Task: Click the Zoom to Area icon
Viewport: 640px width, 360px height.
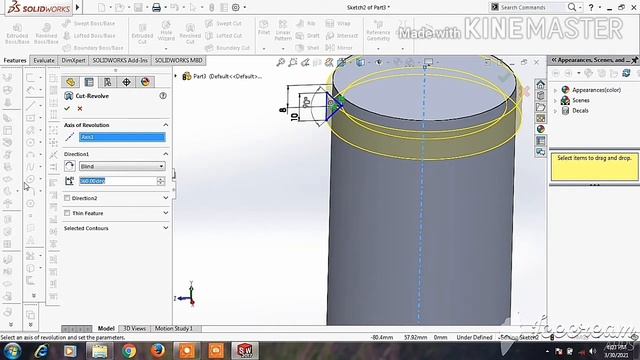Action: [292, 62]
